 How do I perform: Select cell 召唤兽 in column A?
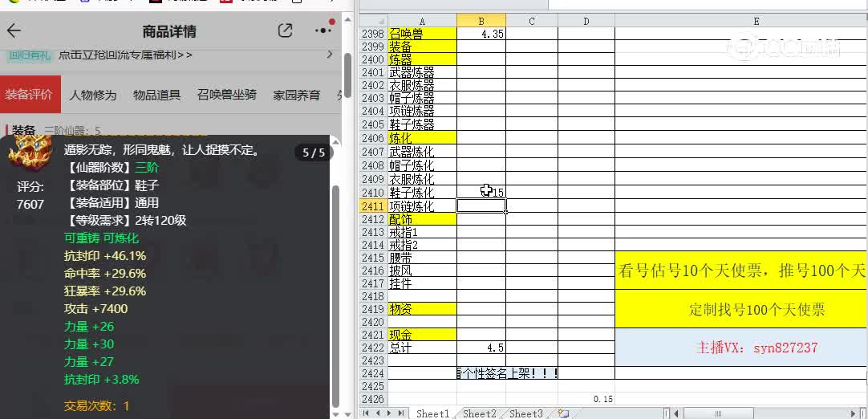pos(423,34)
